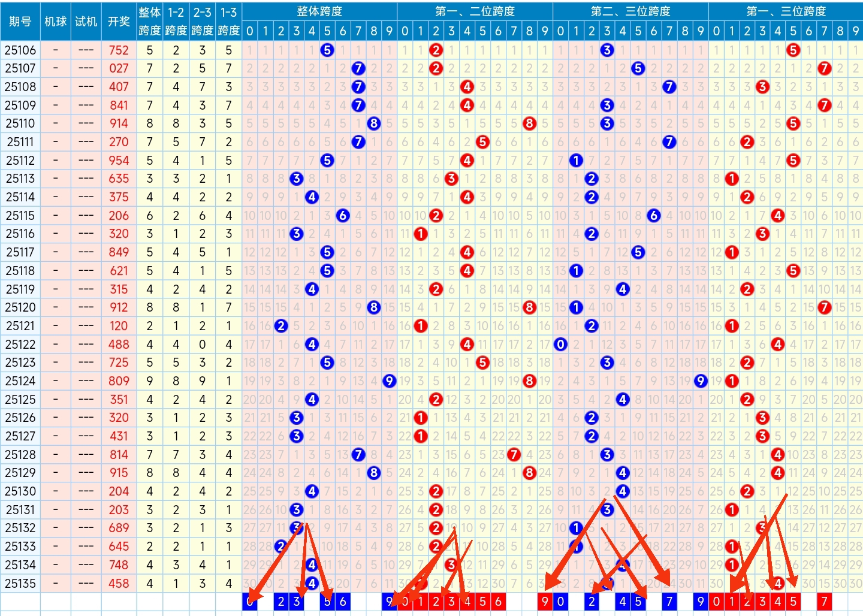Click the red 7 box in the bottom row

[825, 602]
